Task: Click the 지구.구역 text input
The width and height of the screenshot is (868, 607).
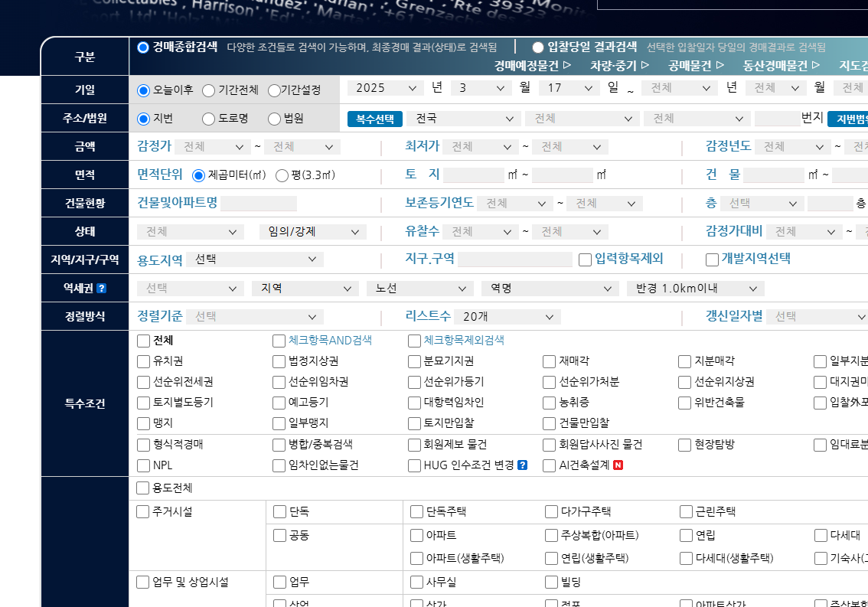Action: [515, 259]
